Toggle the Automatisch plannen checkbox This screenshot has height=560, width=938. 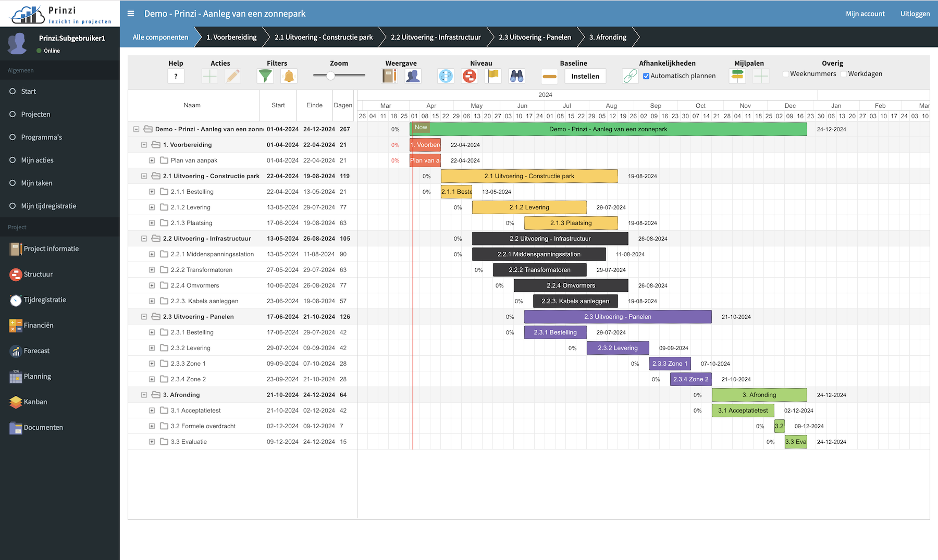coord(646,76)
